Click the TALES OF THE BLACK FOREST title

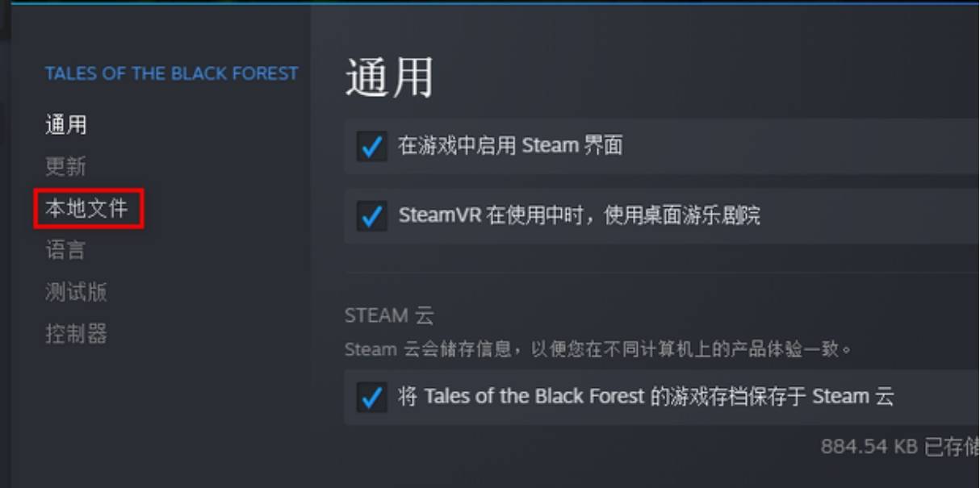[x=171, y=74]
